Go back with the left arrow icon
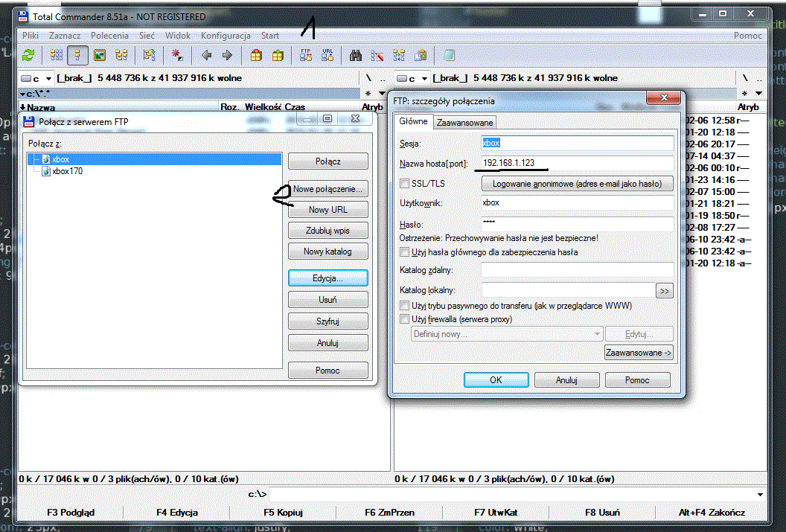This screenshot has width=786, height=532. (206, 55)
